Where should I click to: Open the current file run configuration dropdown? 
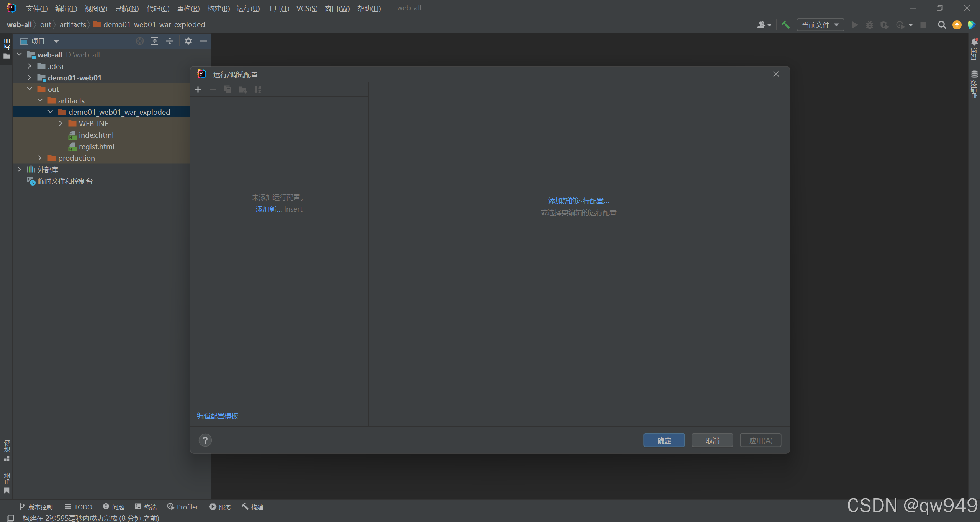820,25
